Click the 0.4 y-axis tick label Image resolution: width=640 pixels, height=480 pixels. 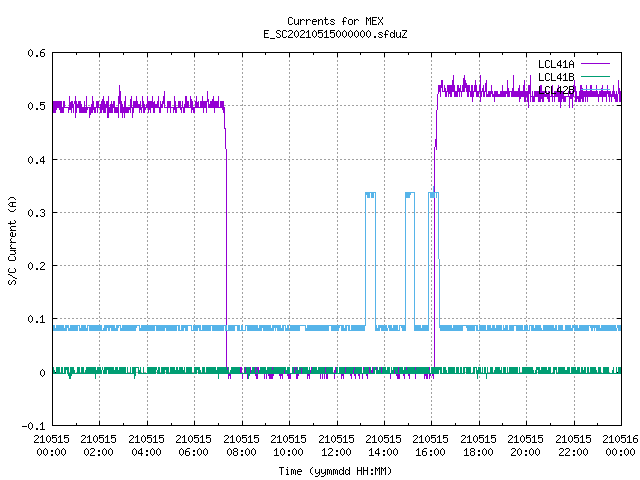pos(36,160)
